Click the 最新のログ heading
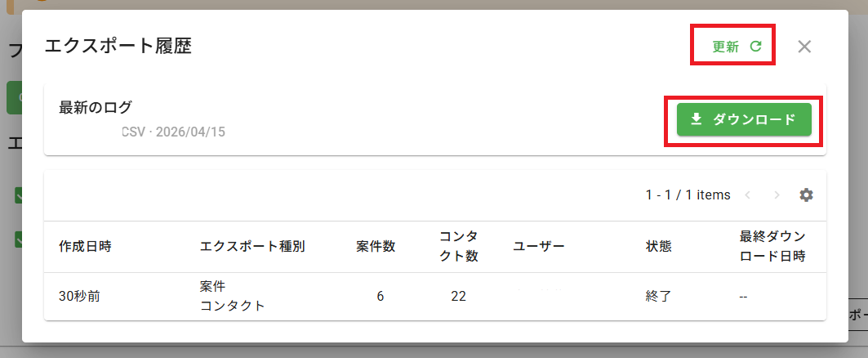Screen dimensions: 868x358 click(x=96, y=107)
